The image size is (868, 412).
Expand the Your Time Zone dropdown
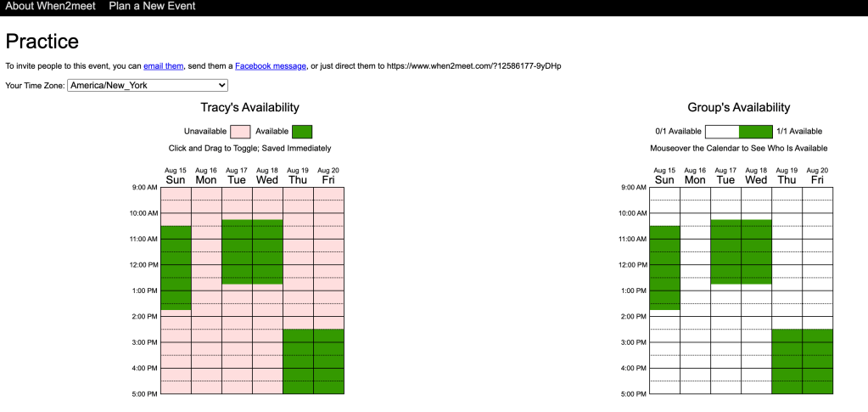[148, 86]
